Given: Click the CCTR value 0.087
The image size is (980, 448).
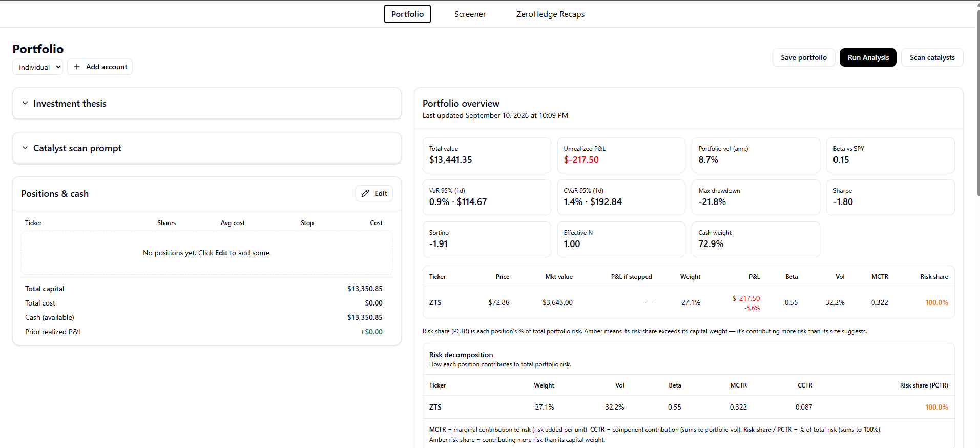Looking at the screenshot, I should pyautogui.click(x=804, y=407).
